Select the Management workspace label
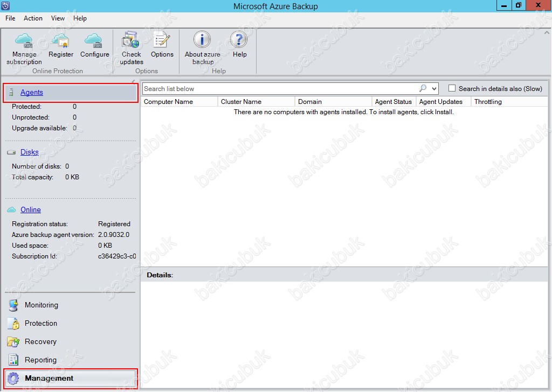The height and width of the screenshot is (392, 552). pyautogui.click(x=49, y=379)
